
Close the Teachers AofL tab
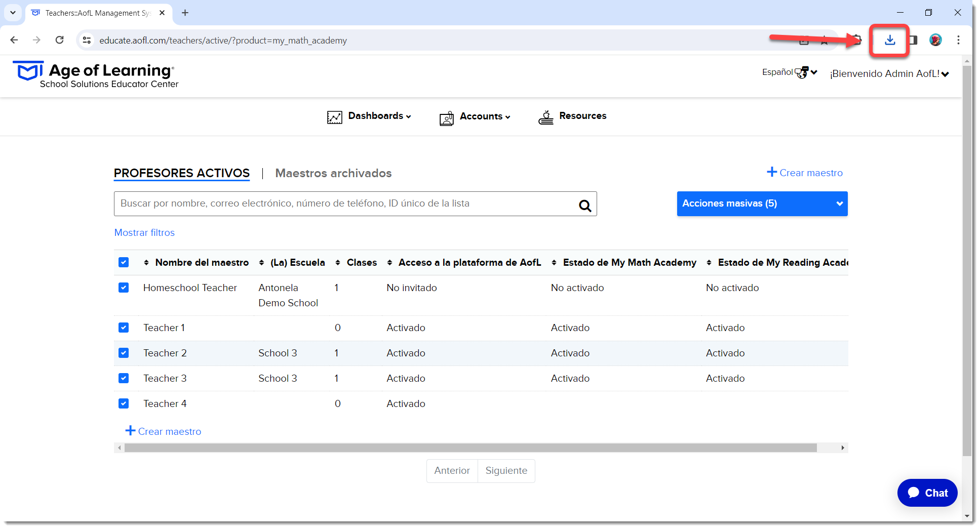[x=162, y=13]
